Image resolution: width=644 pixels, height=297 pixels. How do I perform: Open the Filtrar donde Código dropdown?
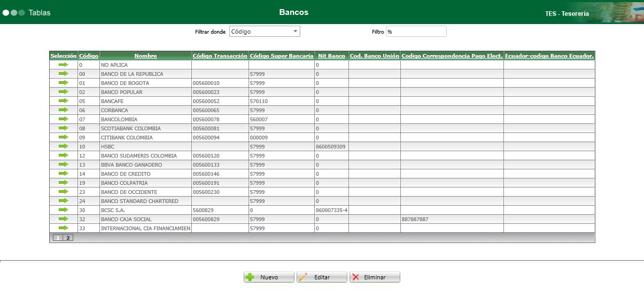click(x=265, y=32)
